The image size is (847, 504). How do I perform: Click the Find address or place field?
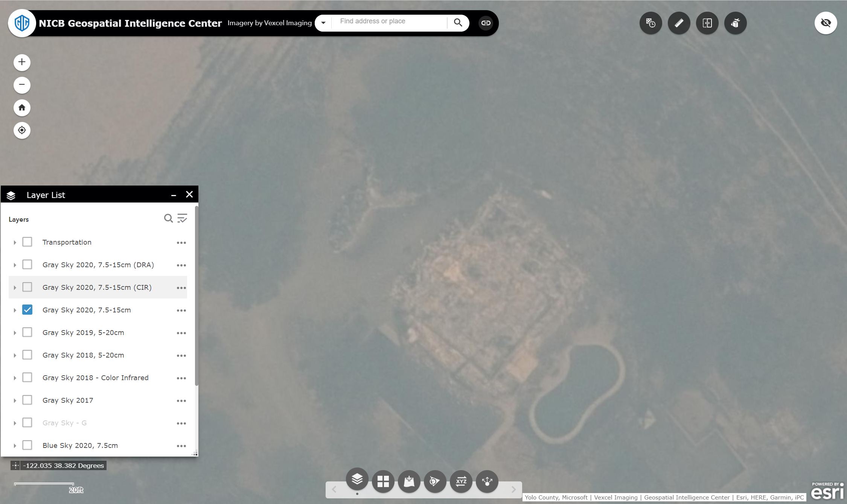[390, 21]
